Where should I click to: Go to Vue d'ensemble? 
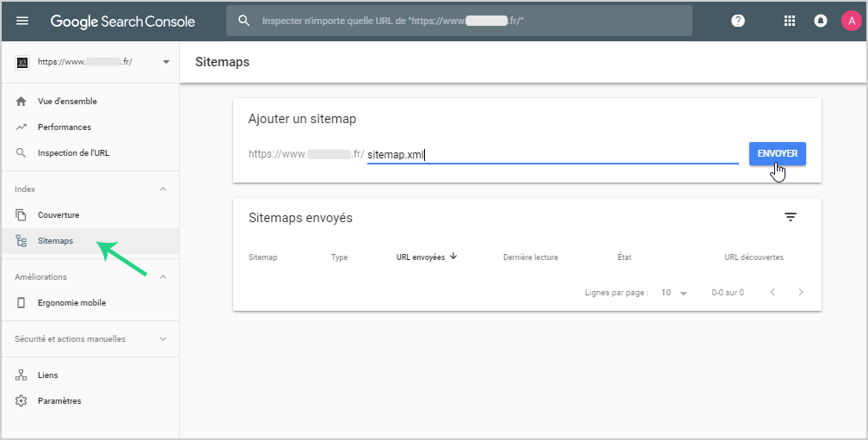point(67,102)
